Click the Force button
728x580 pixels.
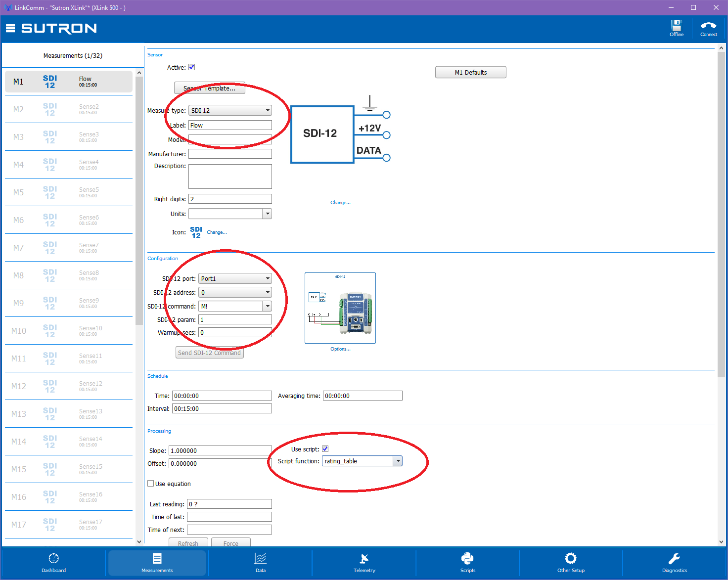(231, 542)
